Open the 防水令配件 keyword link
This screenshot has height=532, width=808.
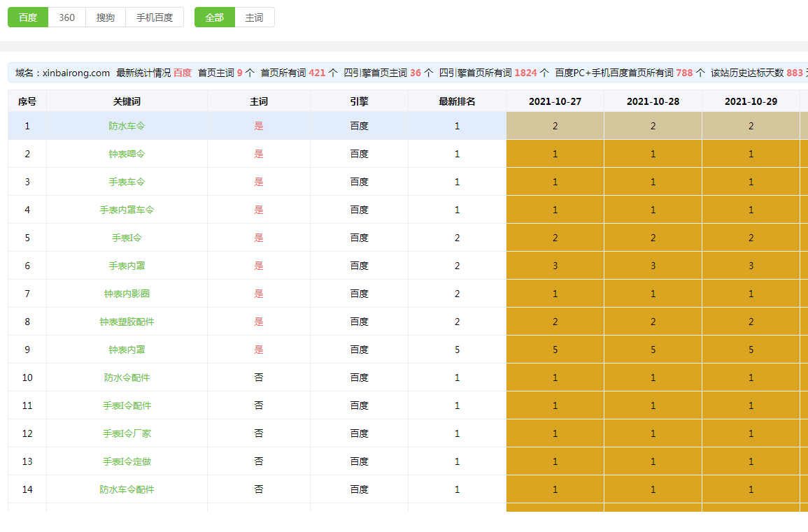(x=127, y=378)
